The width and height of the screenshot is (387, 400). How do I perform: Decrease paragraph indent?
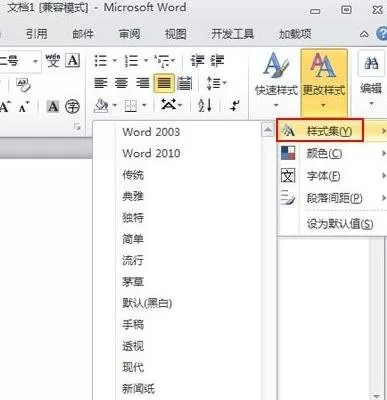(x=198, y=61)
